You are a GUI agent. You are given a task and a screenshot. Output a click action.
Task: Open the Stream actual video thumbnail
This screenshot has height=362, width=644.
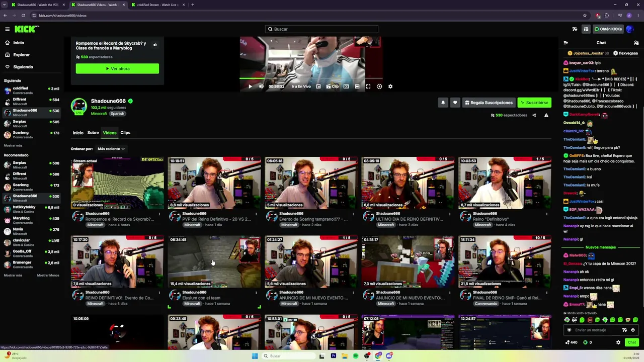click(118, 183)
